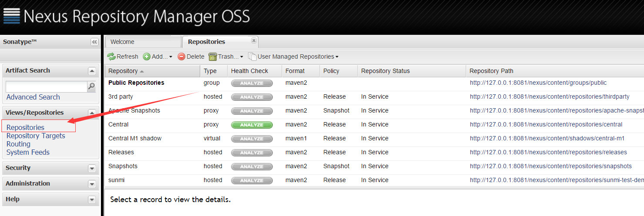644x216 pixels.
Task: Click the ANALYZE button for Public Repositories
Action: pyautogui.click(x=252, y=83)
